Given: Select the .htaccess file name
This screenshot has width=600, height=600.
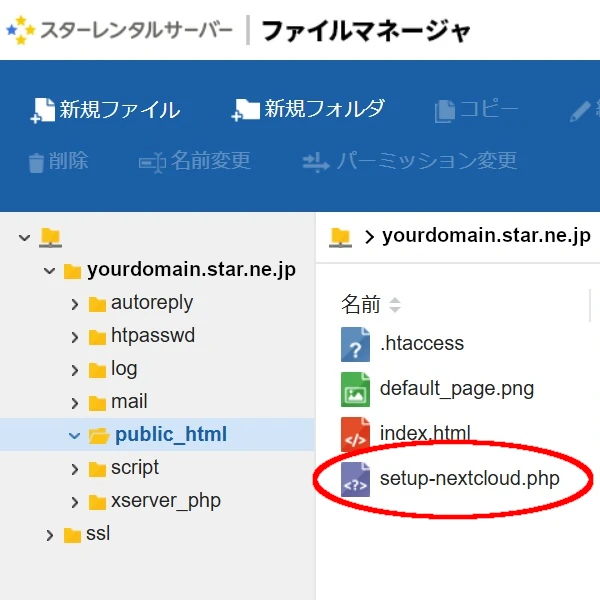Looking at the screenshot, I should click(x=422, y=343).
